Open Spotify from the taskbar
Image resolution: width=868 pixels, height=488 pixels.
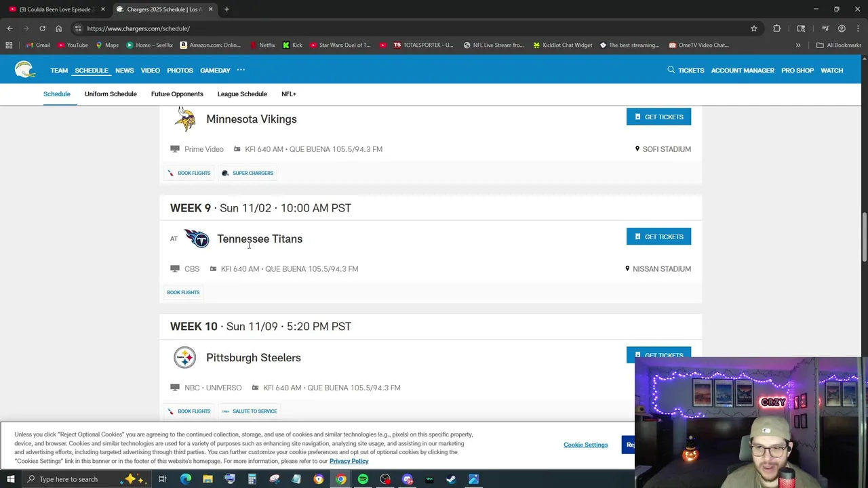[x=363, y=479]
